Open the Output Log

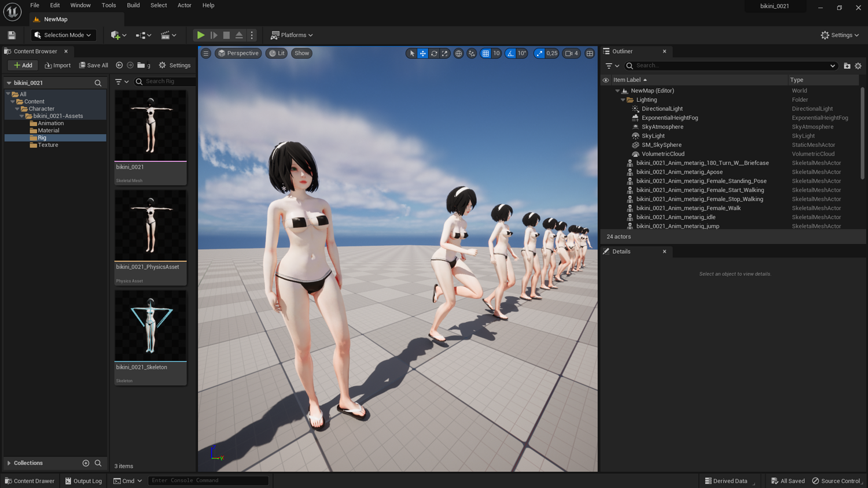click(x=84, y=481)
